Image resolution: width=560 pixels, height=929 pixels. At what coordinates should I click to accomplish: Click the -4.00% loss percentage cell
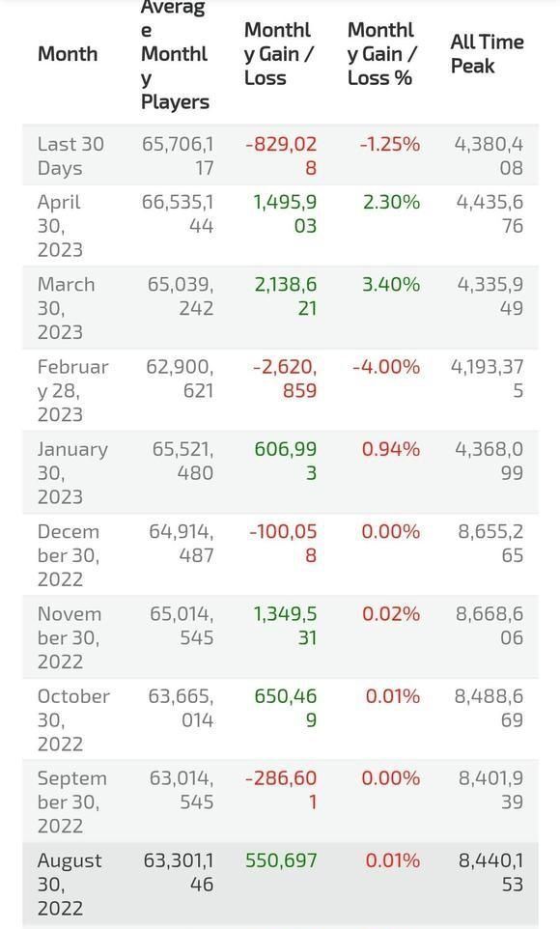(386, 367)
